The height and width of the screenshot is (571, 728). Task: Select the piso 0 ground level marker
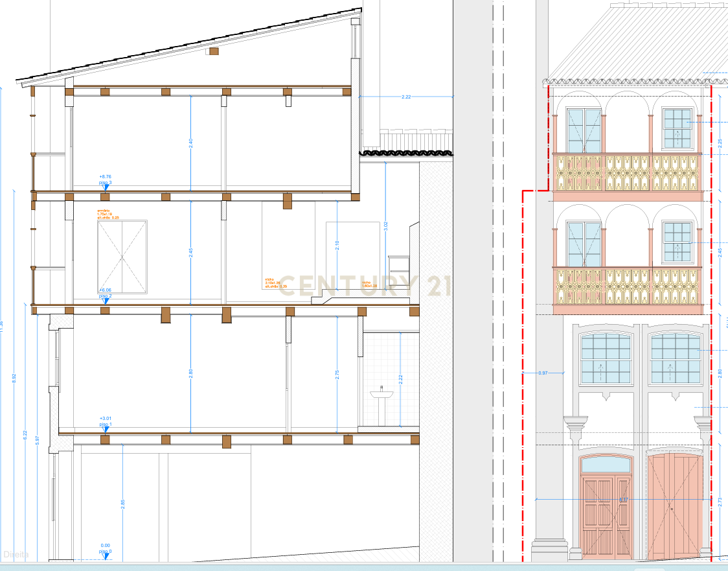106,555
